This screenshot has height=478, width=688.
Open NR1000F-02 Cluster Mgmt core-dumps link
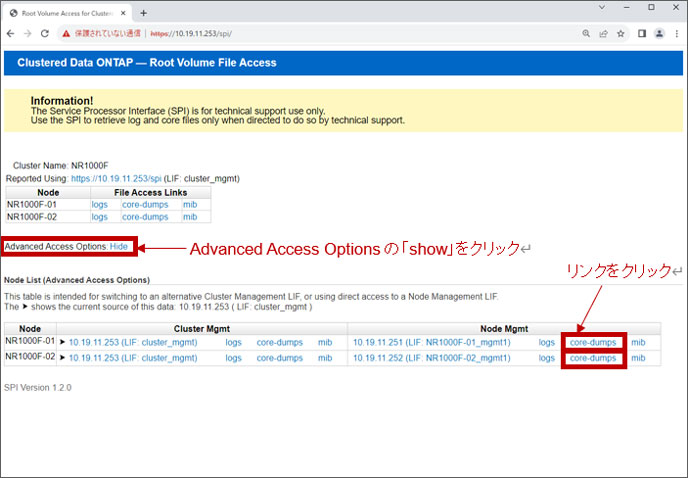(x=280, y=358)
